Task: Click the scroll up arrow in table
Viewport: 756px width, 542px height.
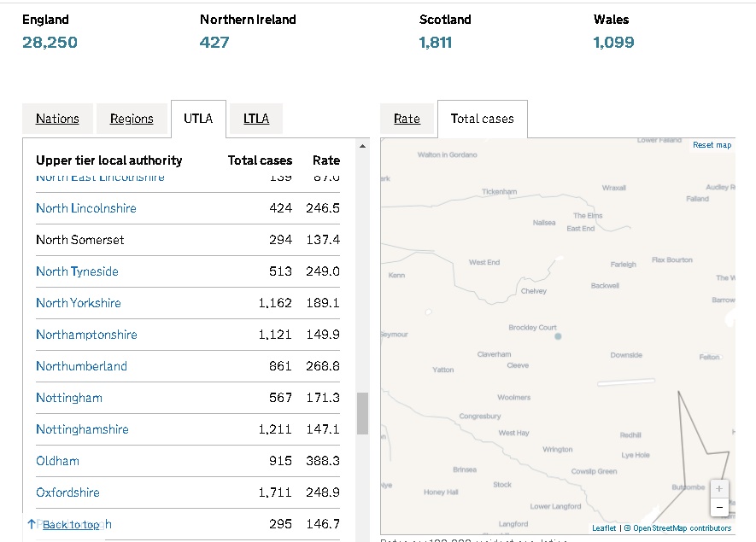Action: click(362, 147)
